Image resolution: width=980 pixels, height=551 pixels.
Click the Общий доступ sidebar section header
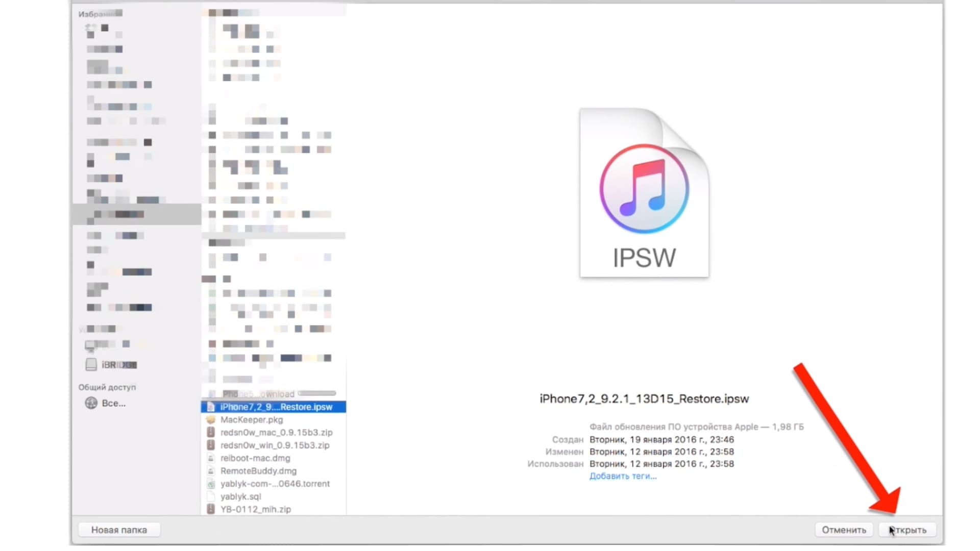tap(107, 387)
